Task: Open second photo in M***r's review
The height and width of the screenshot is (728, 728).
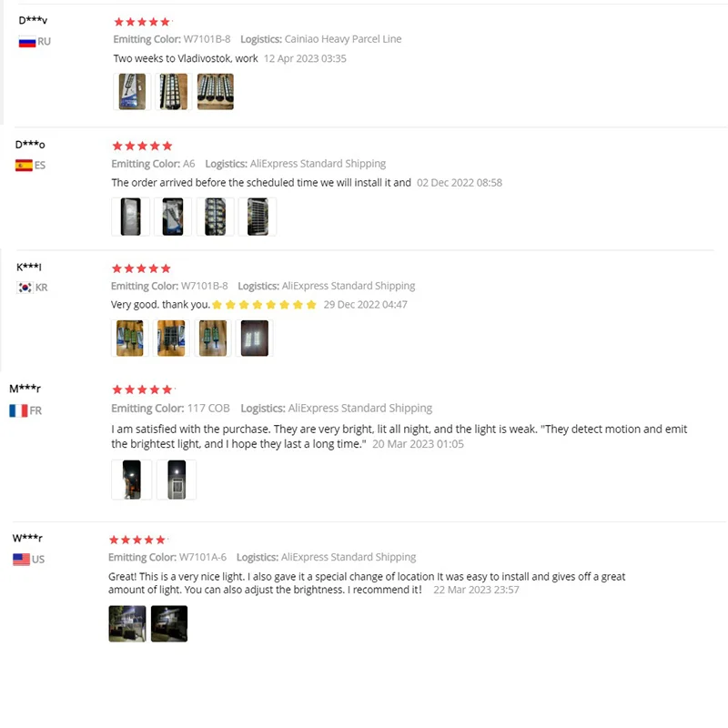Action: pos(177,480)
